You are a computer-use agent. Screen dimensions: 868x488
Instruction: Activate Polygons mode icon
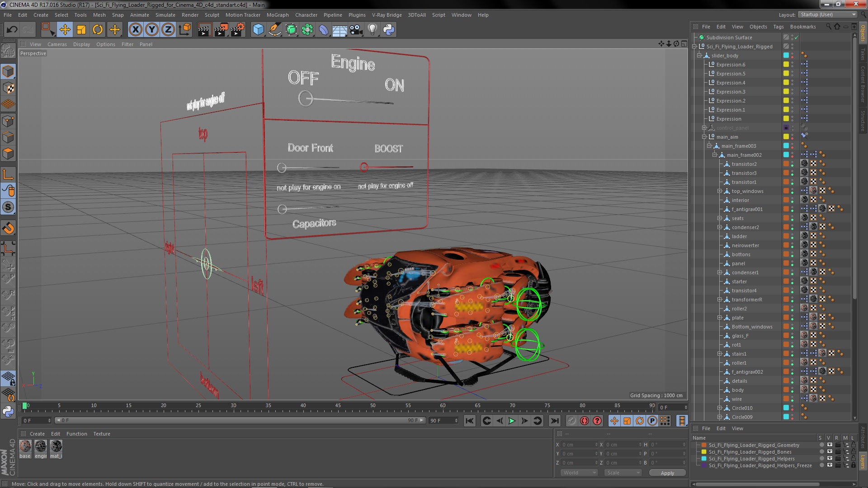click(x=8, y=154)
